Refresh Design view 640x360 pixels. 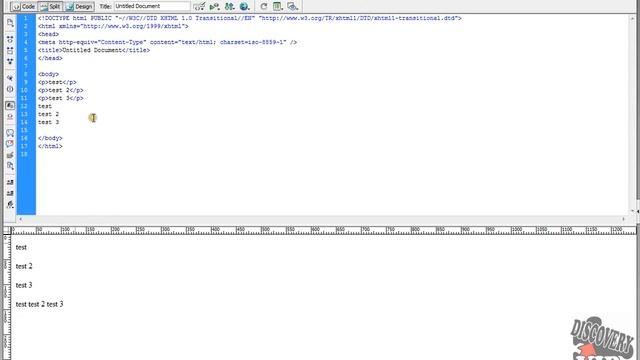click(x=264, y=6)
